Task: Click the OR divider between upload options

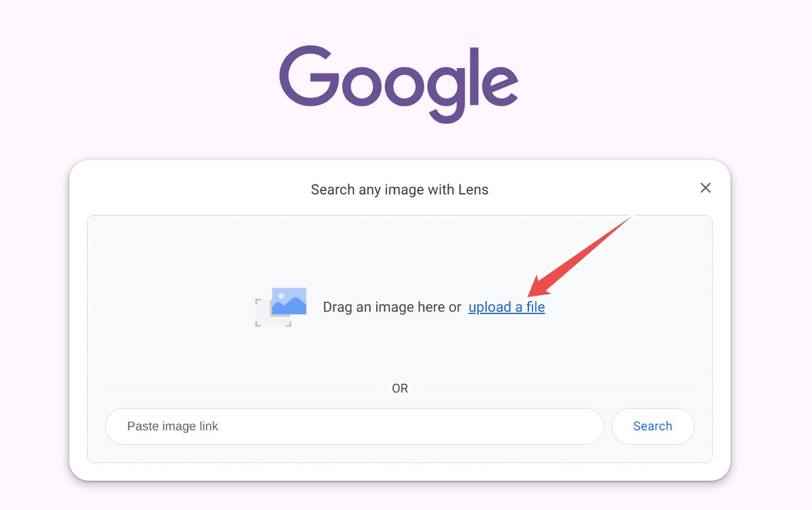Action: pyautogui.click(x=400, y=388)
